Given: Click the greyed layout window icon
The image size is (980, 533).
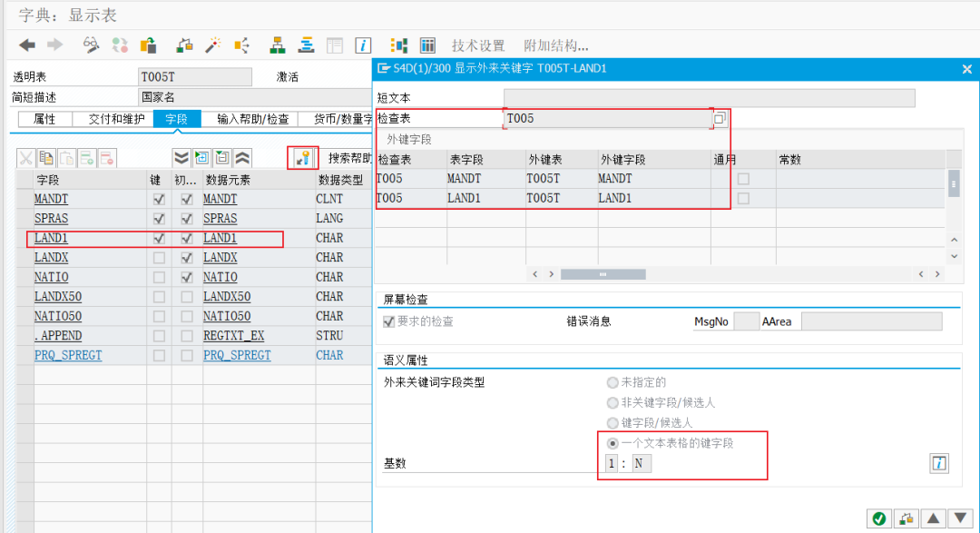Looking at the screenshot, I should coord(335,45).
